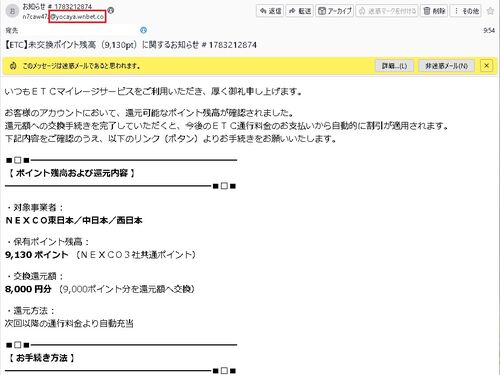This screenshot has width=500, height=375.
Task: Click the contact icon beside sender address
Action: point(111,10)
